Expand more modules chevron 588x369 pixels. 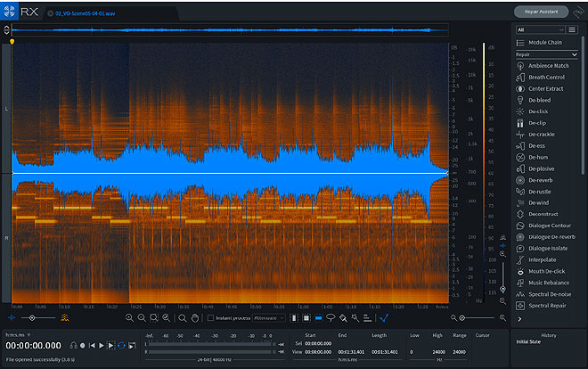[x=519, y=319]
